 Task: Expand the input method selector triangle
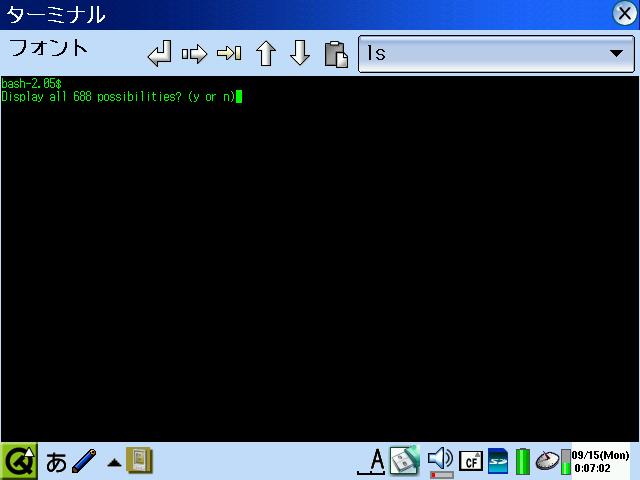pos(114,463)
